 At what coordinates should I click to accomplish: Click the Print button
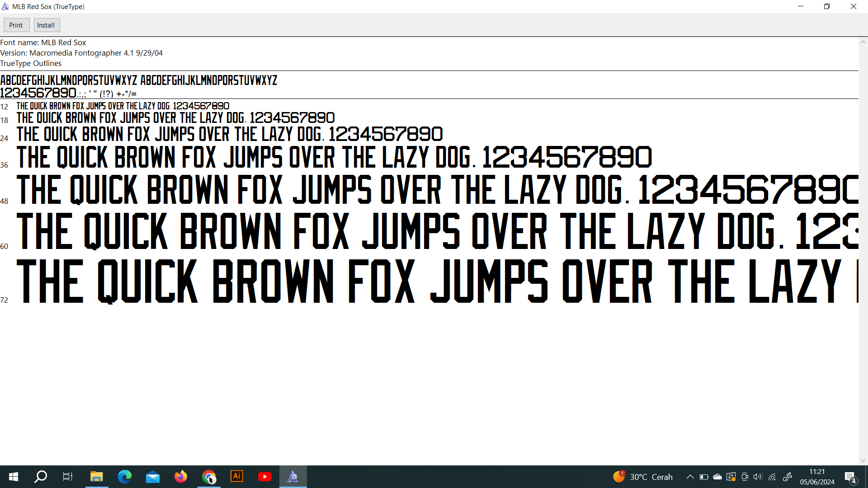pyautogui.click(x=16, y=25)
